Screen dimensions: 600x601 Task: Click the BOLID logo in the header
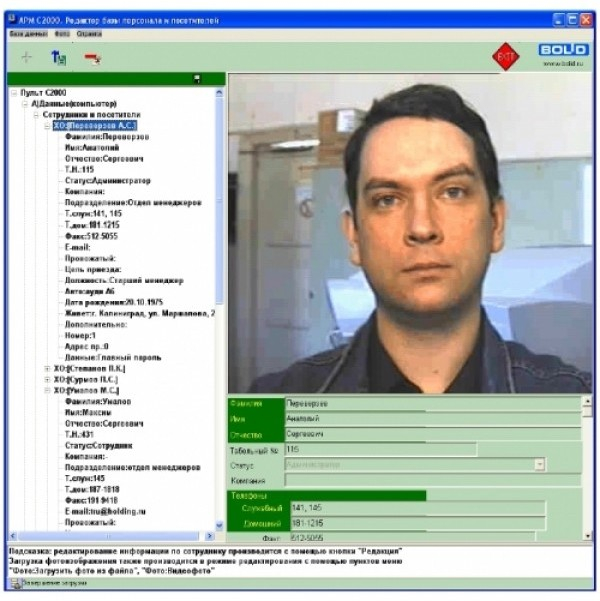click(563, 50)
